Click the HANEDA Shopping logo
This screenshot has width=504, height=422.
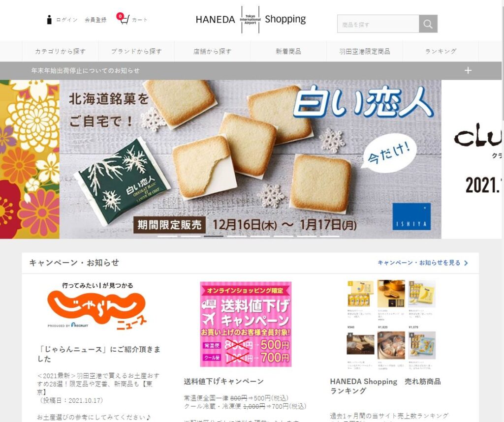click(x=251, y=19)
